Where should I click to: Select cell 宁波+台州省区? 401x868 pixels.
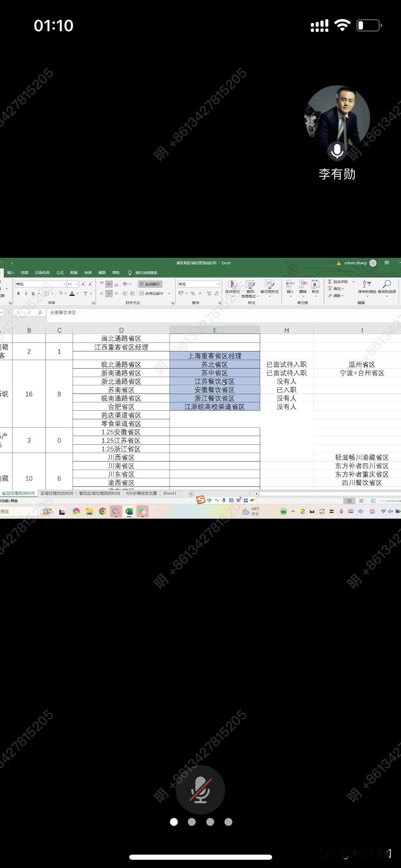[362, 373]
